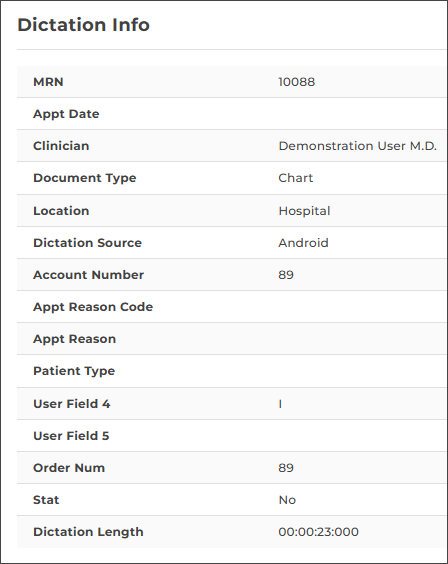Click the User Field 4 value
This screenshot has width=448, height=564.
pos(280,404)
